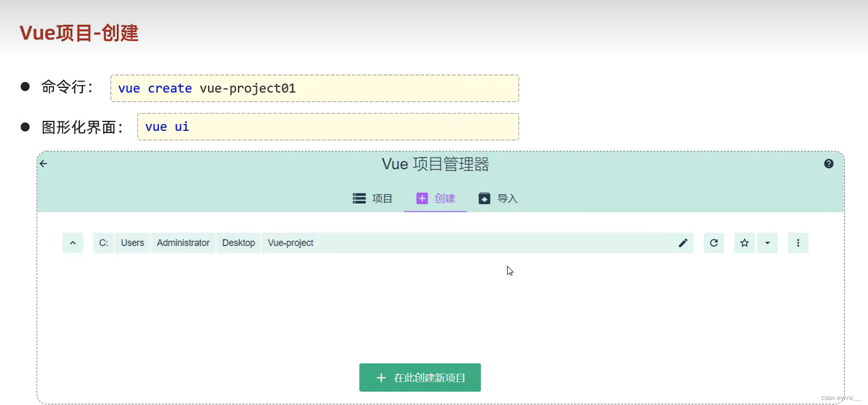
Task: Click the back arrow in the Vue 项目管理器 header
Action: [43, 163]
